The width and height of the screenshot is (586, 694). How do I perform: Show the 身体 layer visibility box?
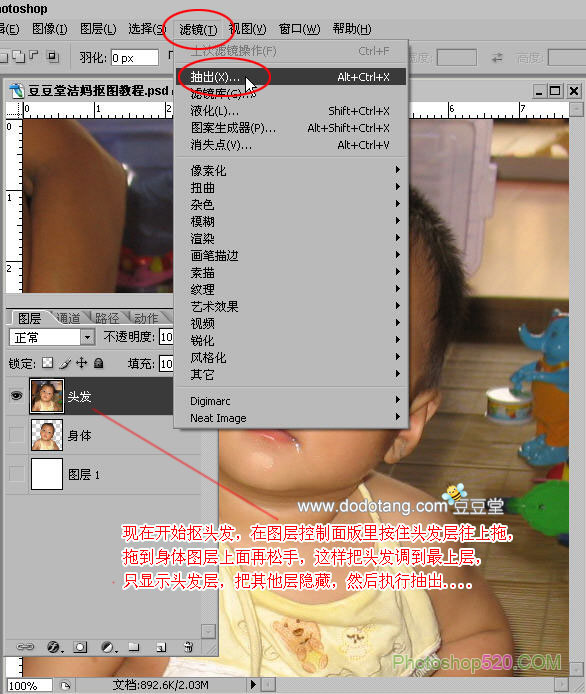tap(16, 435)
